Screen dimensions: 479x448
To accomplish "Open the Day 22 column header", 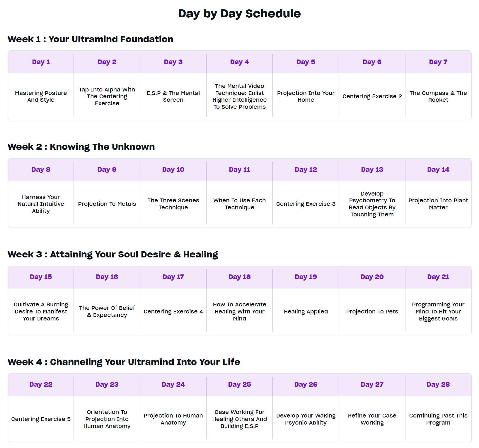I will pos(41,384).
